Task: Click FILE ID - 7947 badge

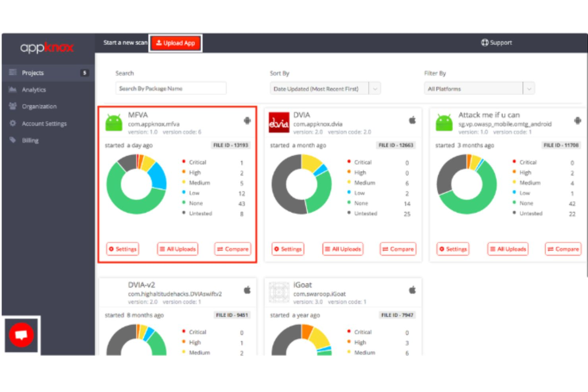Action: click(x=397, y=315)
